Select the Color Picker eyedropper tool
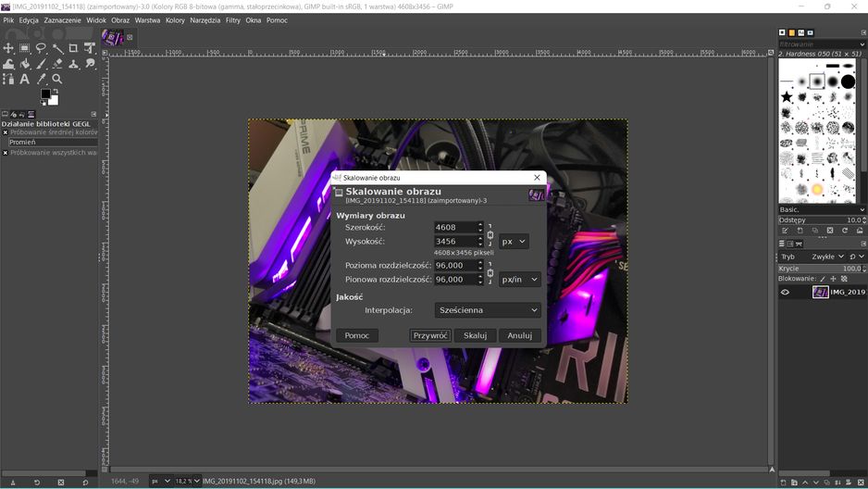This screenshot has width=868, height=489. 41,80
